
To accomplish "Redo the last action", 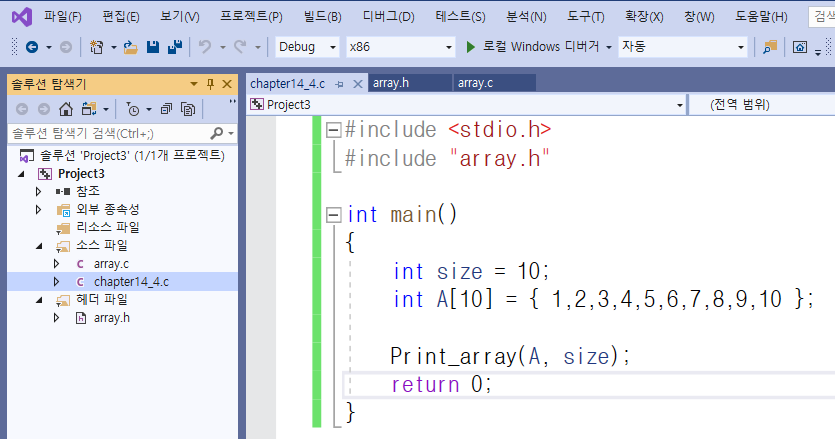I will (x=240, y=47).
